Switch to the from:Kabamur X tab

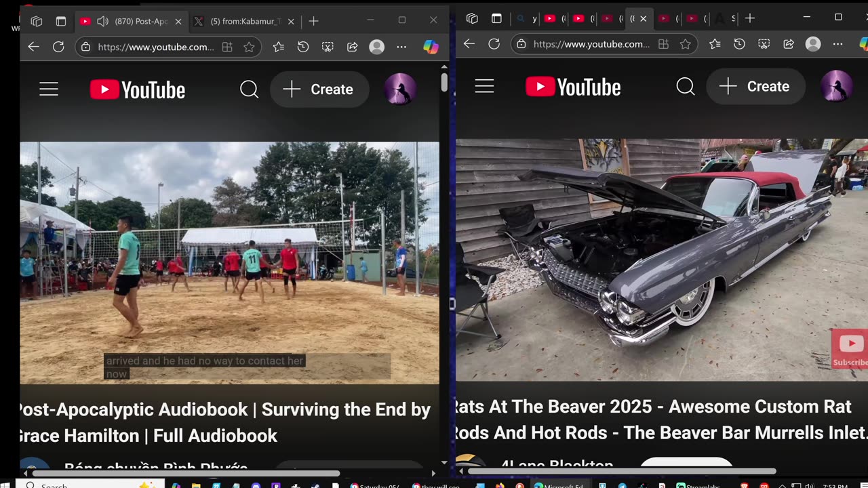point(237,21)
